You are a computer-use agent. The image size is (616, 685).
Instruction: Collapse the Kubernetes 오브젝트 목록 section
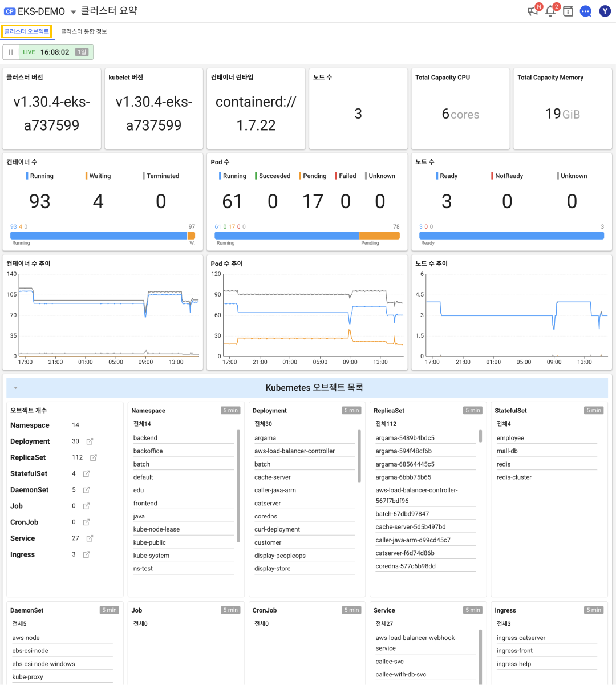[x=15, y=388]
